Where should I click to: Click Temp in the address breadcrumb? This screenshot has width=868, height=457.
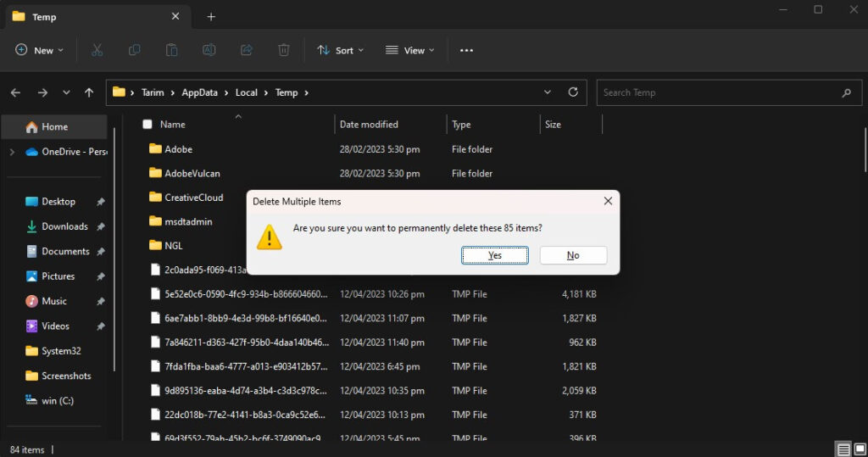287,92
